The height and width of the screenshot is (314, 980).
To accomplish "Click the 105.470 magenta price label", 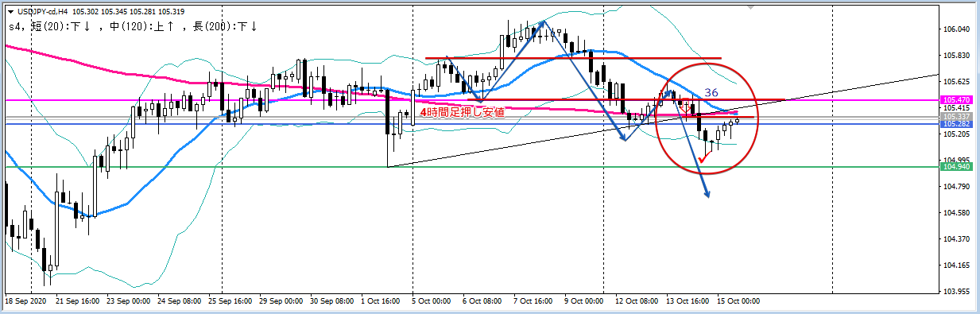I will pyautogui.click(x=956, y=100).
